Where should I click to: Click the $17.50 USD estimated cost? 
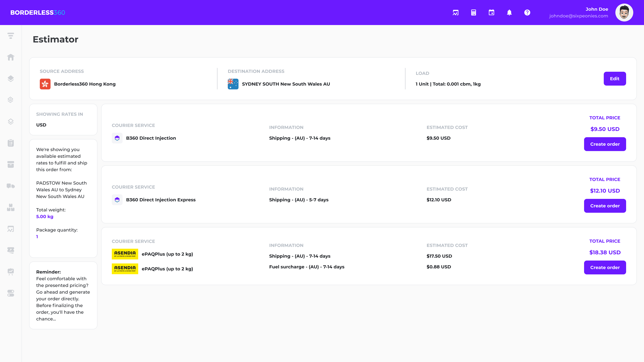coord(439,256)
